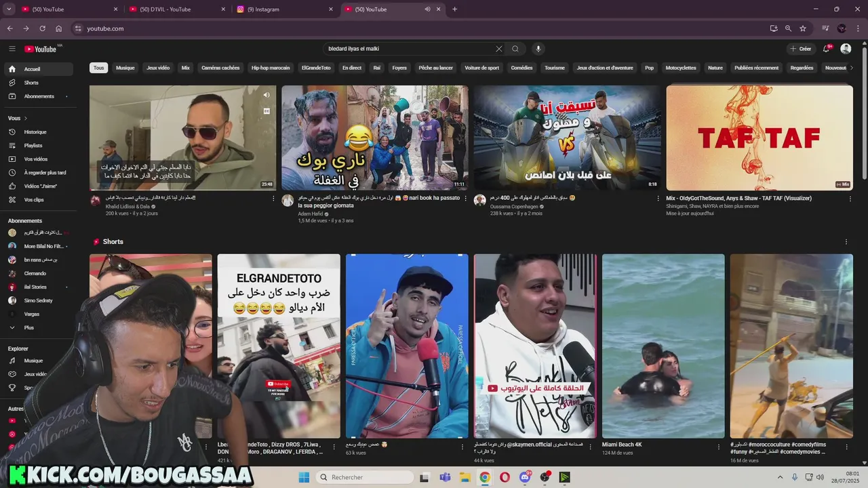The height and width of the screenshot is (488, 868).
Task: Open Shorts in the sidebar
Action: click(x=37, y=83)
